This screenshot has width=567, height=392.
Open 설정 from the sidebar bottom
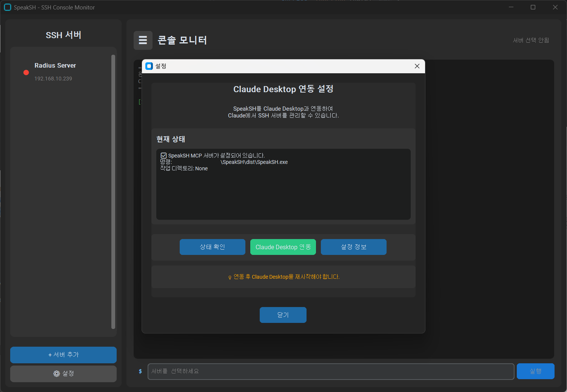click(63, 373)
